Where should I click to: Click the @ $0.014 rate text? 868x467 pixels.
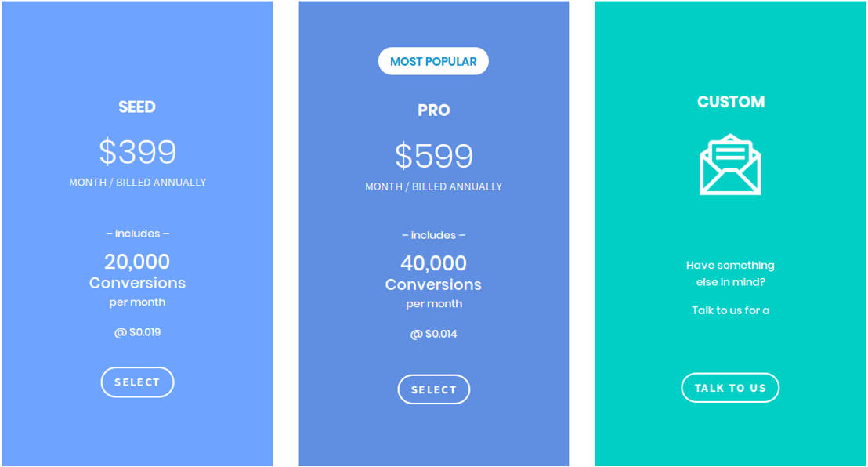[x=434, y=334]
